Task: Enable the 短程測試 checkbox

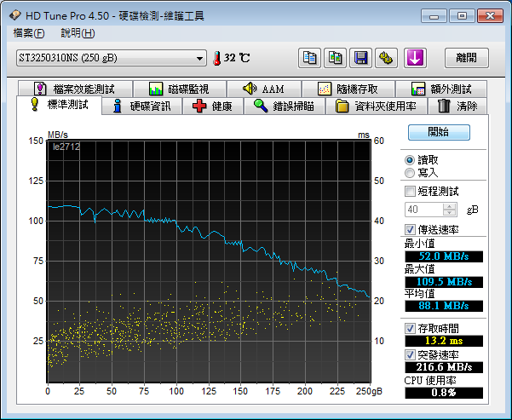Action: (x=411, y=192)
